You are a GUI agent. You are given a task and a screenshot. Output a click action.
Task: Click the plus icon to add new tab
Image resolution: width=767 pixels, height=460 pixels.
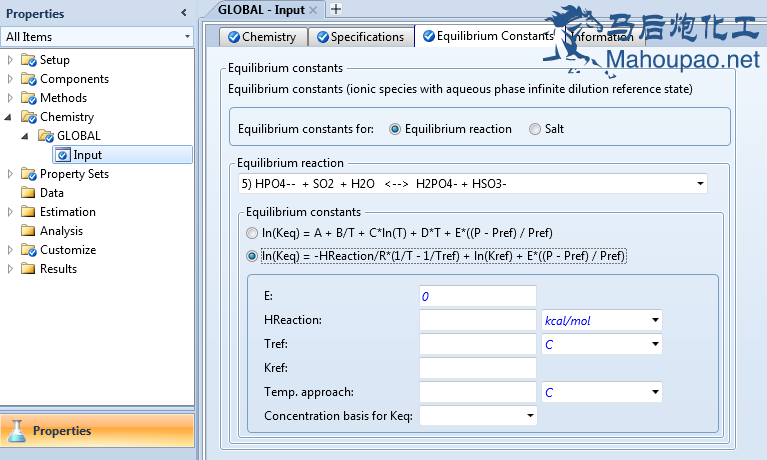(x=336, y=9)
